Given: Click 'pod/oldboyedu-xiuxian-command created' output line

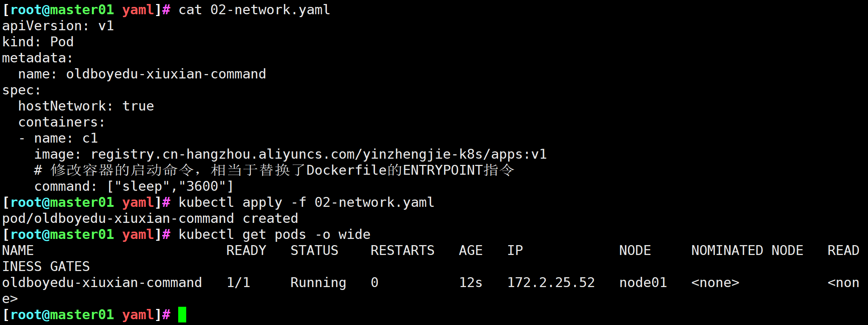Looking at the screenshot, I should click(150, 218).
